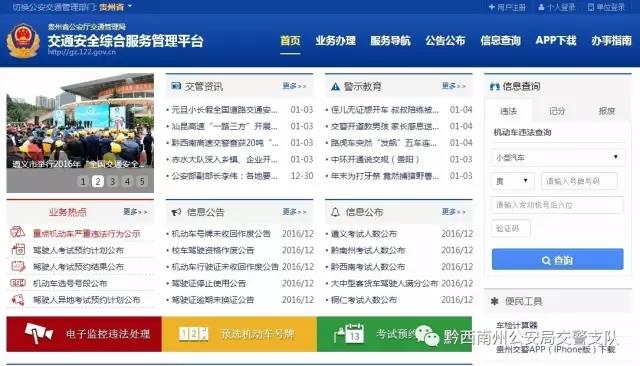Show carousel slide number 3
Screen dimensions: 640x366
coord(113,181)
